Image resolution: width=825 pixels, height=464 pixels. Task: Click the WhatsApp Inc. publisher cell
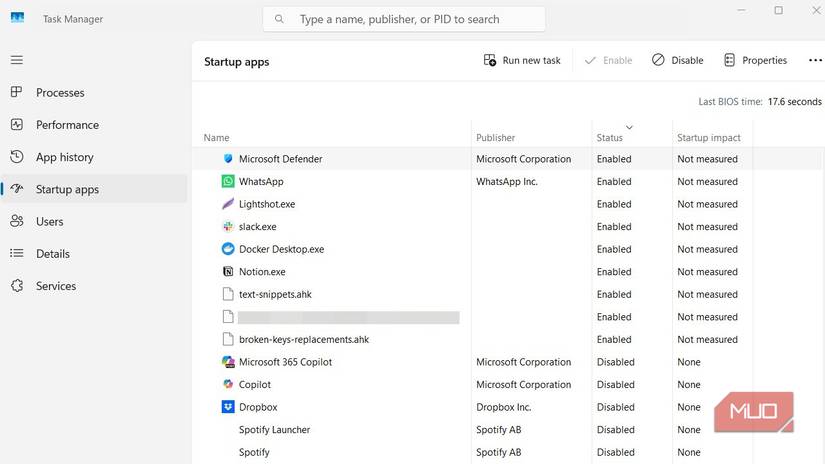(507, 181)
